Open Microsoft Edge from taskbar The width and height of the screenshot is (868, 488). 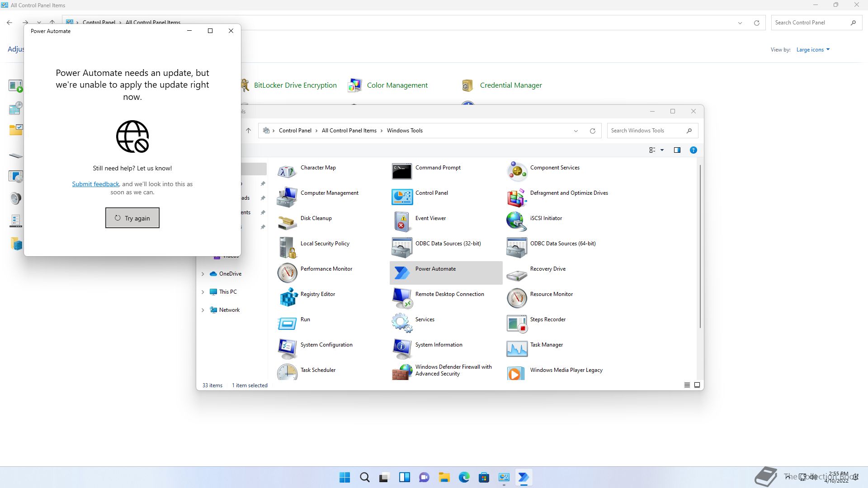click(x=464, y=477)
